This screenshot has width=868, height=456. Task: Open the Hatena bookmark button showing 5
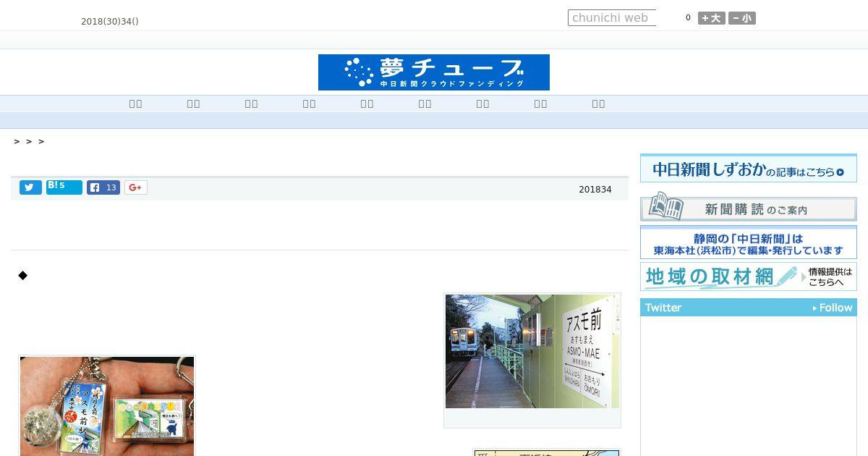pos(64,187)
